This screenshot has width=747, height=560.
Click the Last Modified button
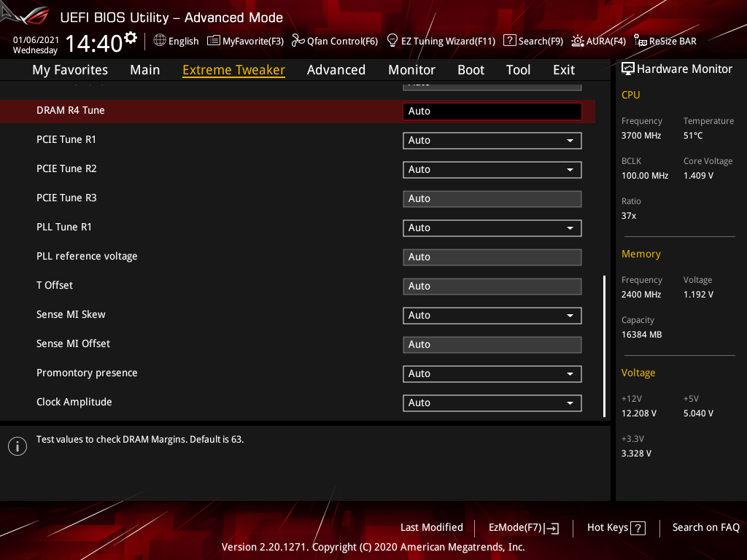coord(432,528)
